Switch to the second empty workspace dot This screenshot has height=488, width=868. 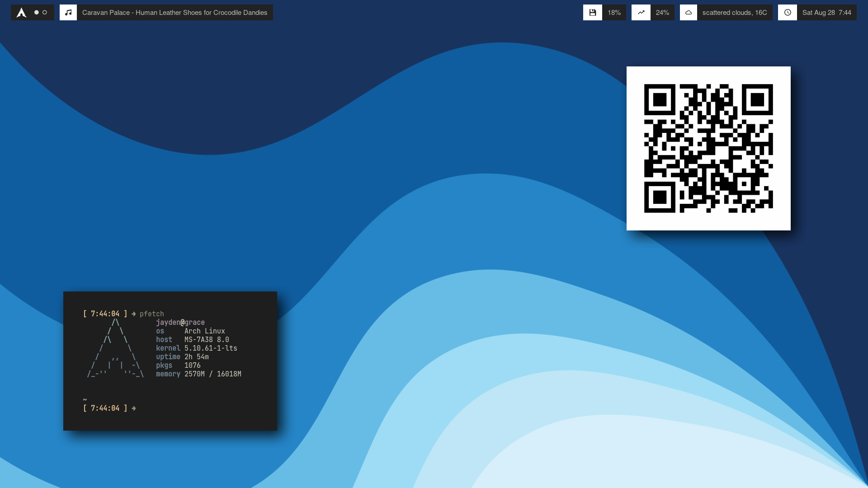click(x=45, y=13)
